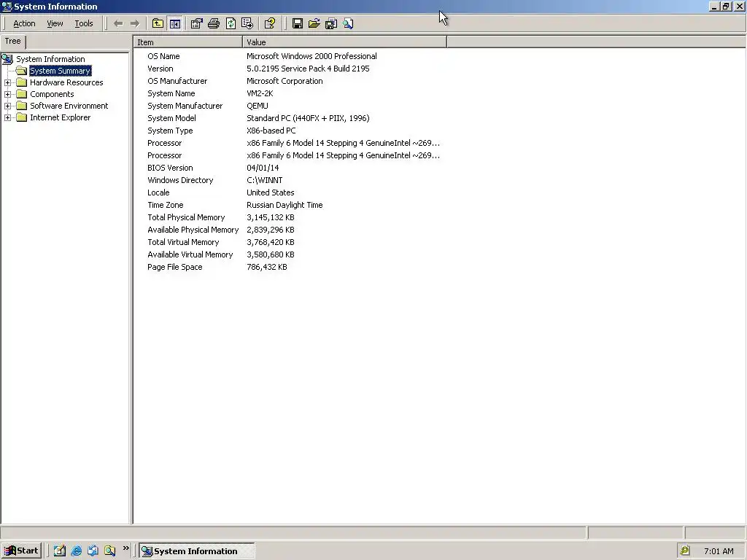Click Available Virtual Memory item
Image resolution: width=747 pixels, height=560 pixels.
click(x=190, y=254)
